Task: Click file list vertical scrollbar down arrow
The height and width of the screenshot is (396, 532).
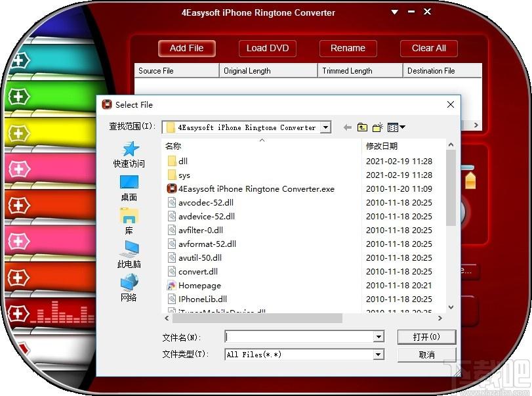Action: coord(451,307)
